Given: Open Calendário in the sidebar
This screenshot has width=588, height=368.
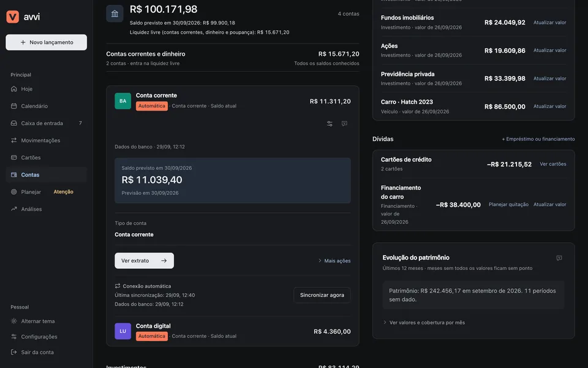Looking at the screenshot, I should pyautogui.click(x=46, y=106).
